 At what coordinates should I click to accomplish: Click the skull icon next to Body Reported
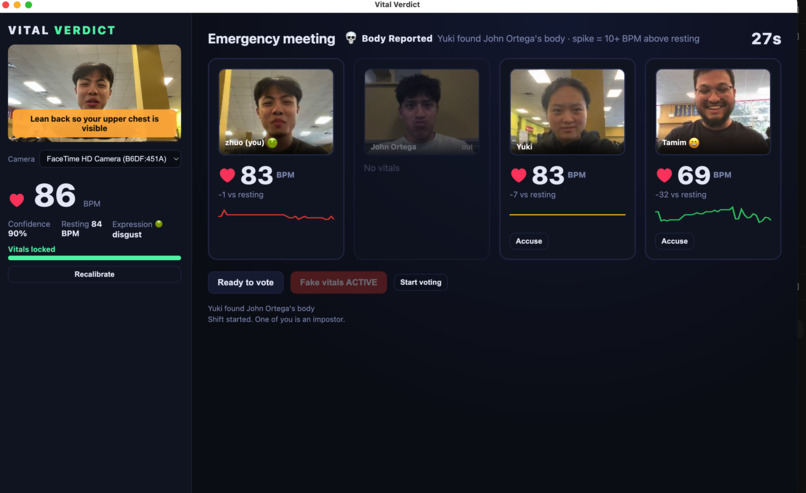[x=351, y=38]
